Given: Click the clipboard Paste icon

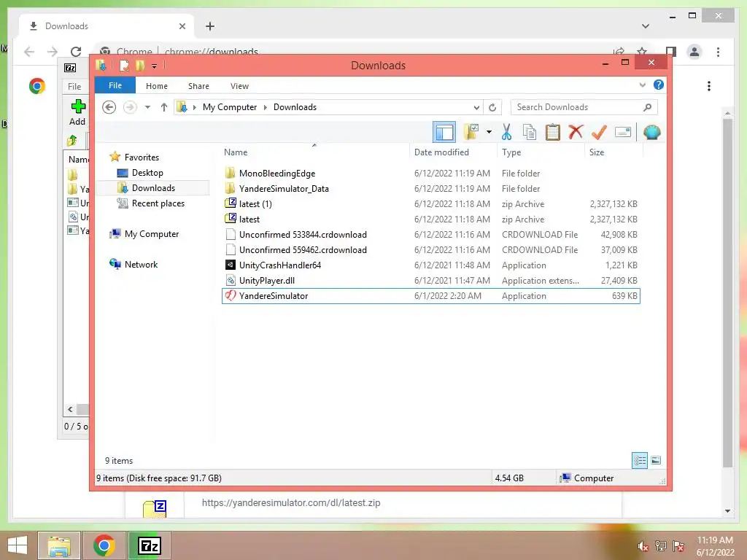Looking at the screenshot, I should (553, 132).
